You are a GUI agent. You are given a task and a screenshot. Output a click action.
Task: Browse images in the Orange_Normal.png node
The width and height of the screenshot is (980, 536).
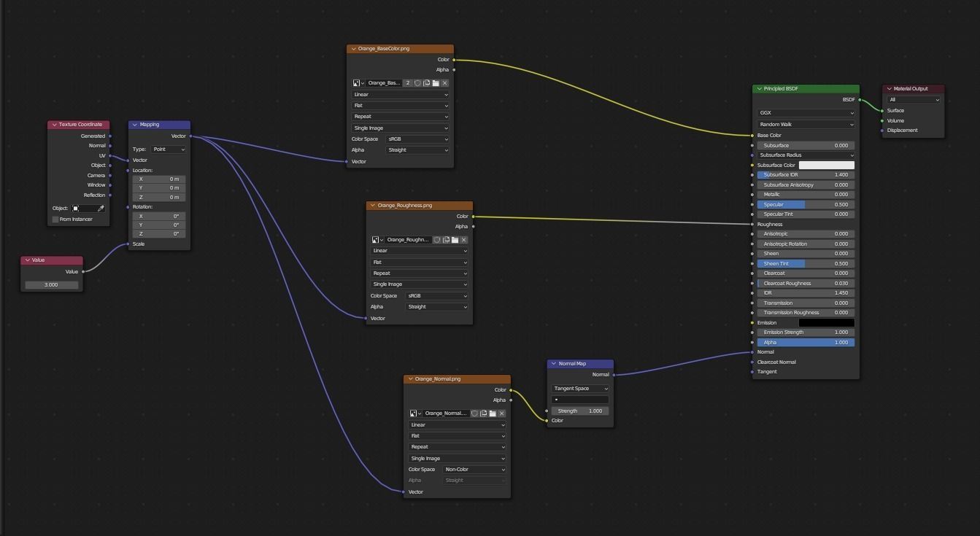tap(414, 413)
